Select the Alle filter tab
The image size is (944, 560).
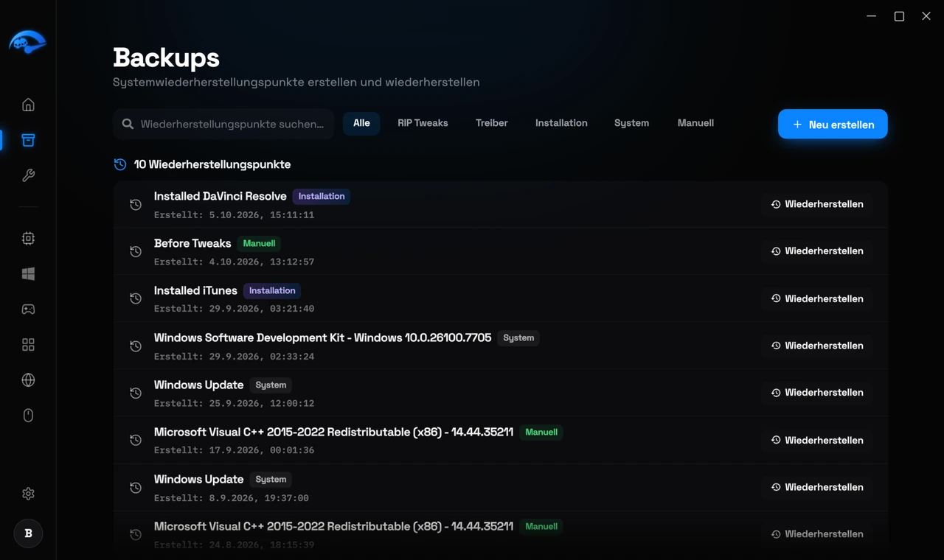(361, 123)
